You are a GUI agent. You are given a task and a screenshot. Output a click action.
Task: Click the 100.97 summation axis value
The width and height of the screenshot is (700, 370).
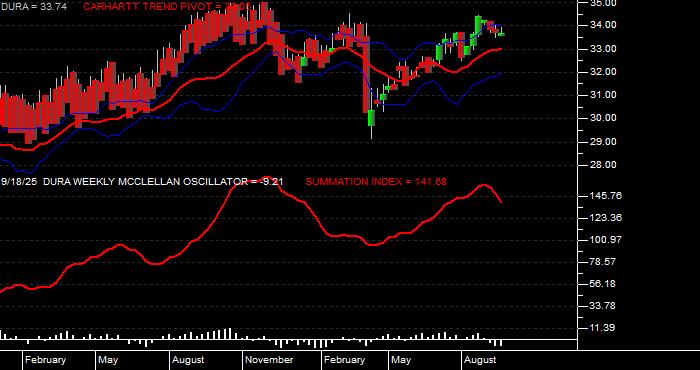(x=606, y=240)
